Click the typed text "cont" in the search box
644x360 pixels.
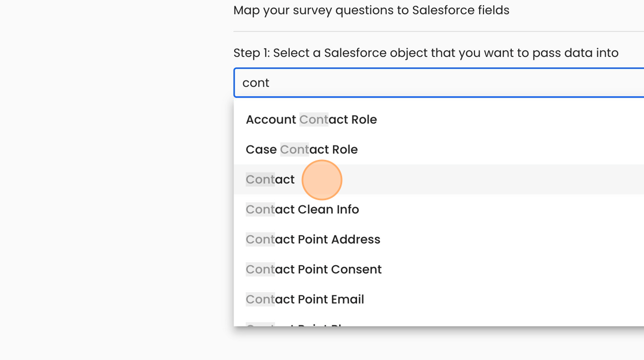point(256,83)
